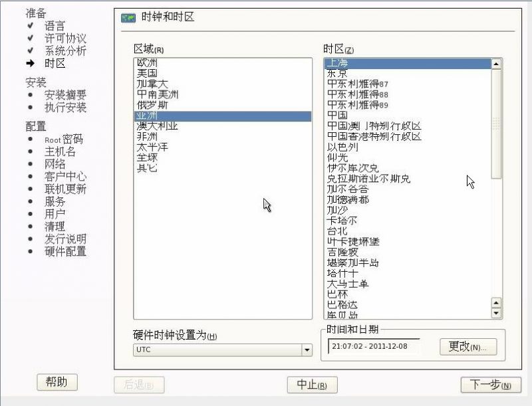Viewport: 532px width, 406px height.
Task: Choose 东京 in the timezone list
Action: tap(338, 74)
